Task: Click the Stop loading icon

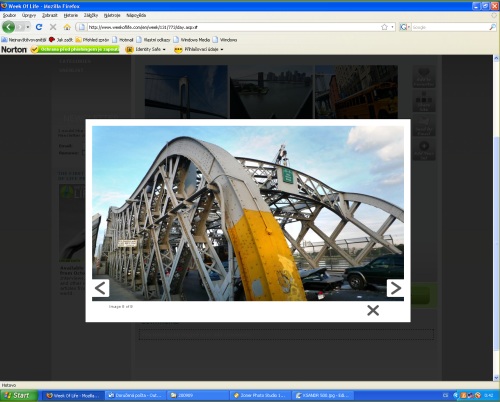Action: (x=53, y=27)
